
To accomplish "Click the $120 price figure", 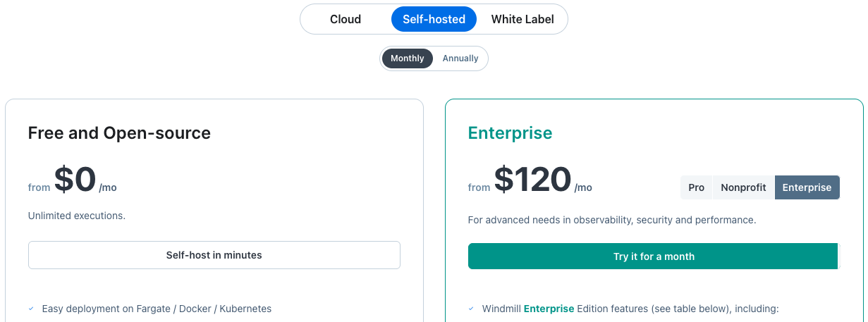I will pyautogui.click(x=532, y=180).
